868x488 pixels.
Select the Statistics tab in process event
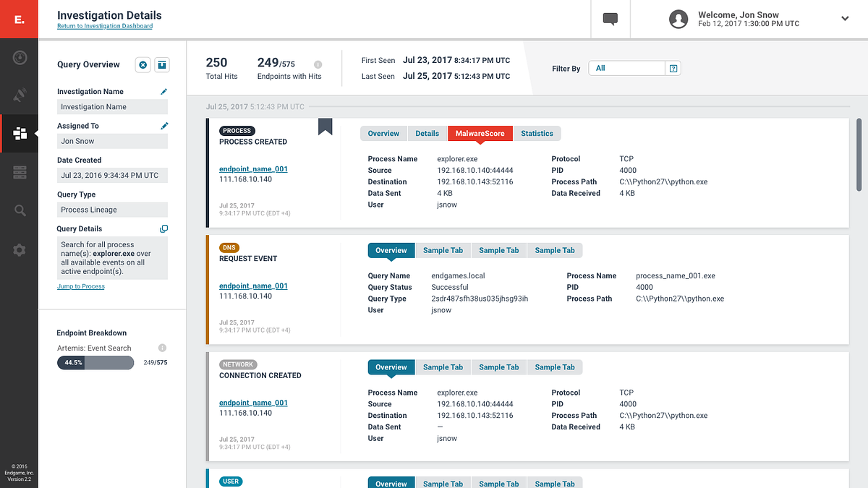[x=537, y=134]
